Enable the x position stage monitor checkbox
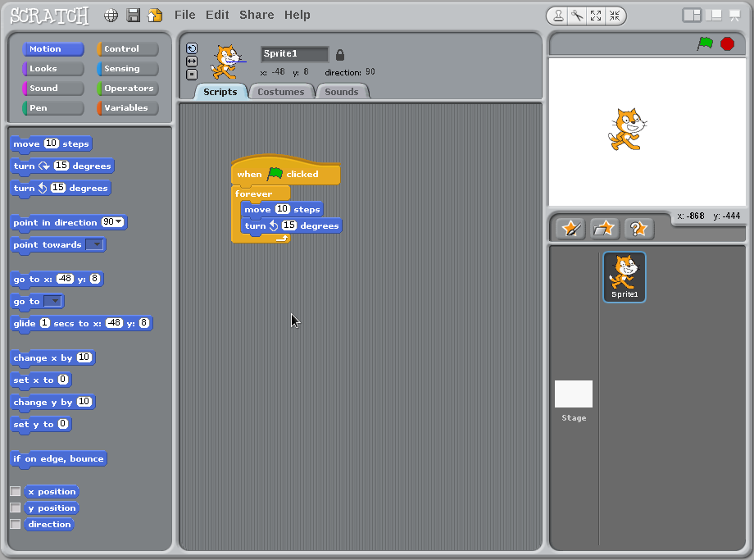754x560 pixels. 16,491
